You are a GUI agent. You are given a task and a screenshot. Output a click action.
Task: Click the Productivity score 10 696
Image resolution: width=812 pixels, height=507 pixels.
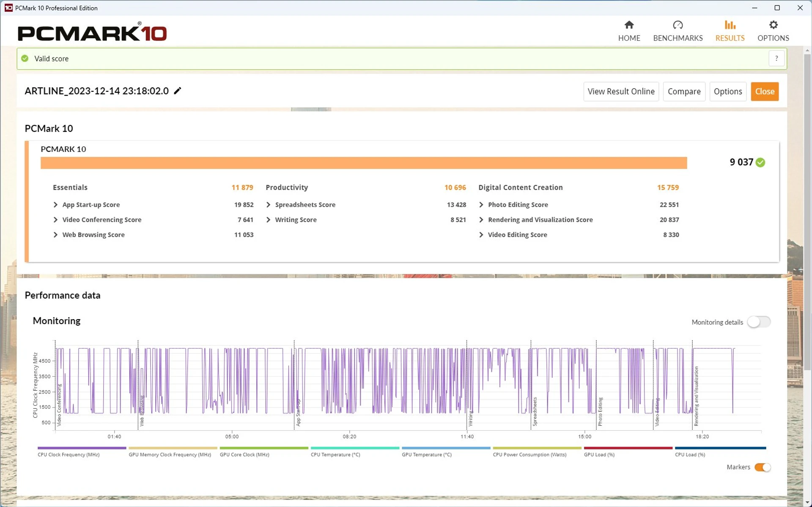[455, 187]
